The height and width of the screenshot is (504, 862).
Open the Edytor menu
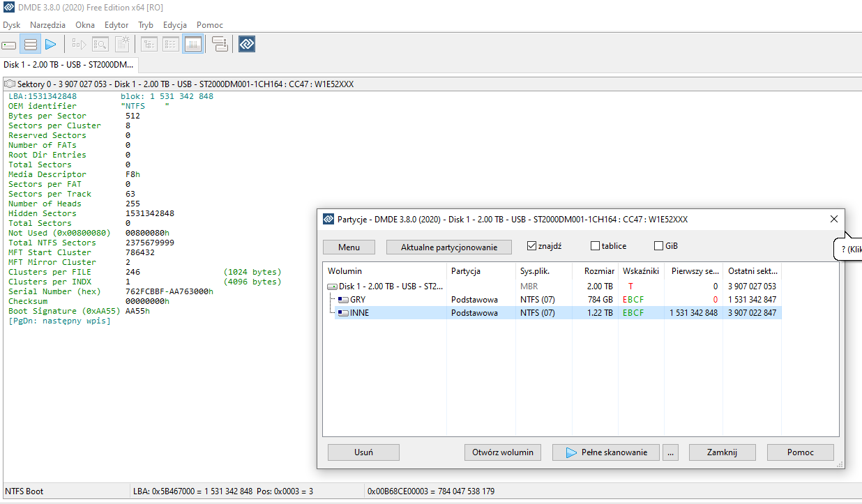click(116, 25)
